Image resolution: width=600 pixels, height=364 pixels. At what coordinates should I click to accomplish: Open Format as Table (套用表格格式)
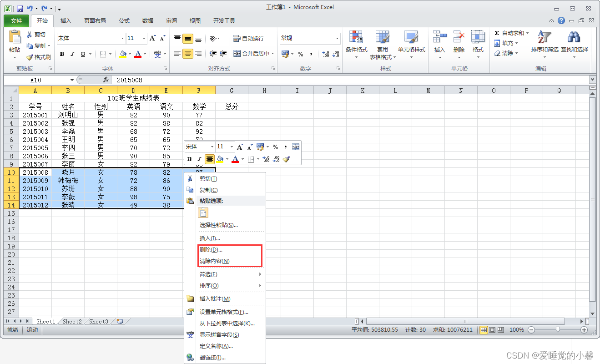[x=383, y=45]
